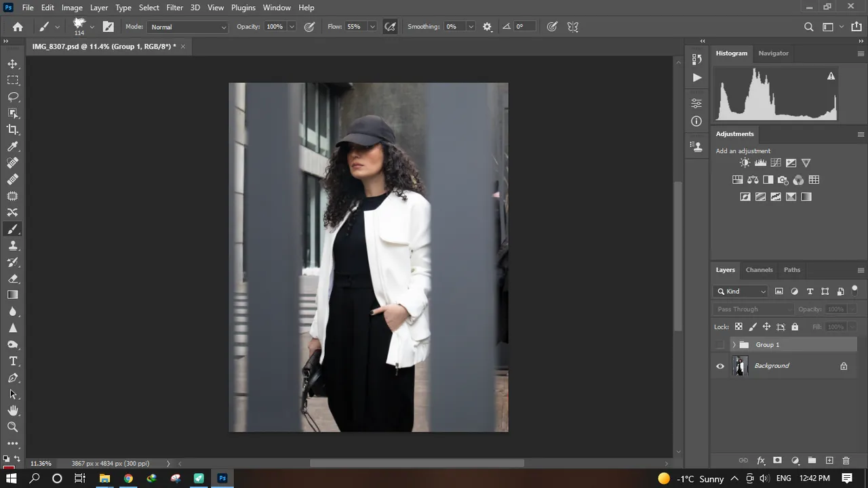Switch to the Navigator tab
The image size is (868, 488).
(x=773, y=53)
